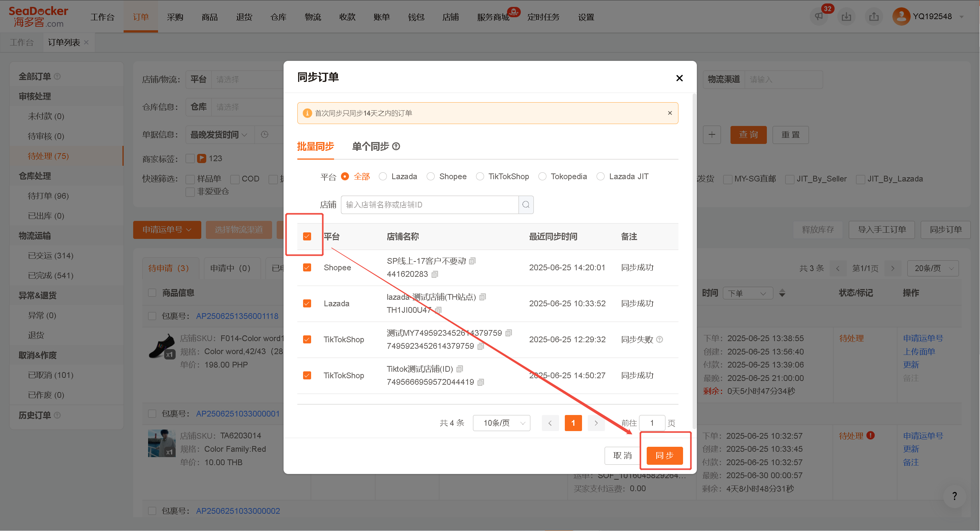The image size is (980, 531).
Task: Click the help icon next to 全部订单
Action: click(x=57, y=77)
